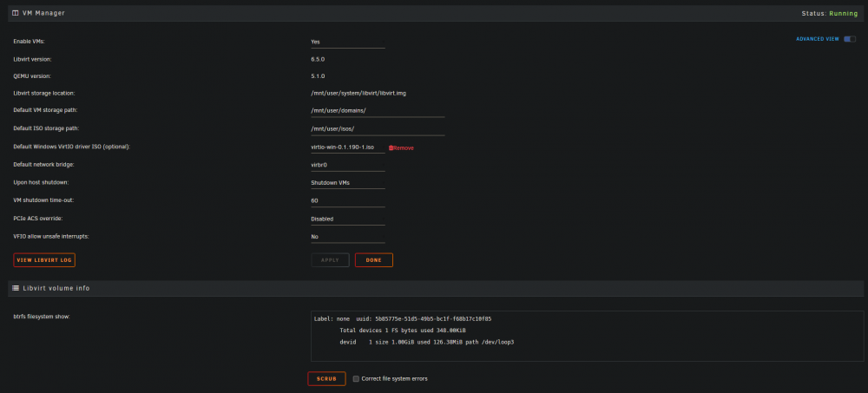Click the Done button
The height and width of the screenshot is (393, 868).
373,260
